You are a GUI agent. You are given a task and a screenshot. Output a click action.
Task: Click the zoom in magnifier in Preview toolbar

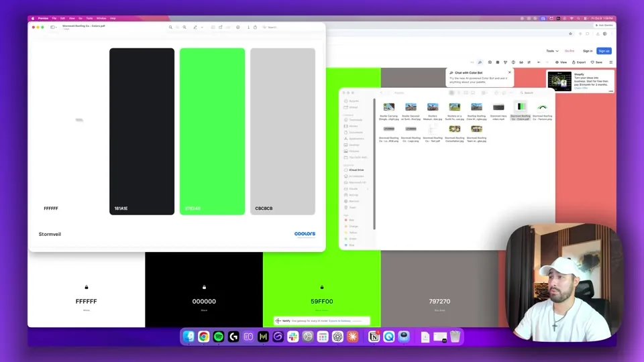coord(184,27)
